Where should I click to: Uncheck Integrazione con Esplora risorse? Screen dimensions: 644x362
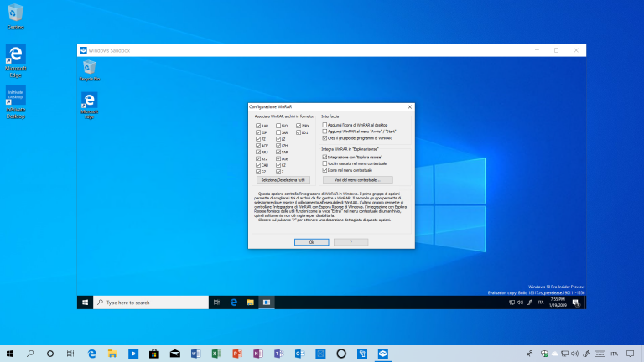tap(325, 157)
